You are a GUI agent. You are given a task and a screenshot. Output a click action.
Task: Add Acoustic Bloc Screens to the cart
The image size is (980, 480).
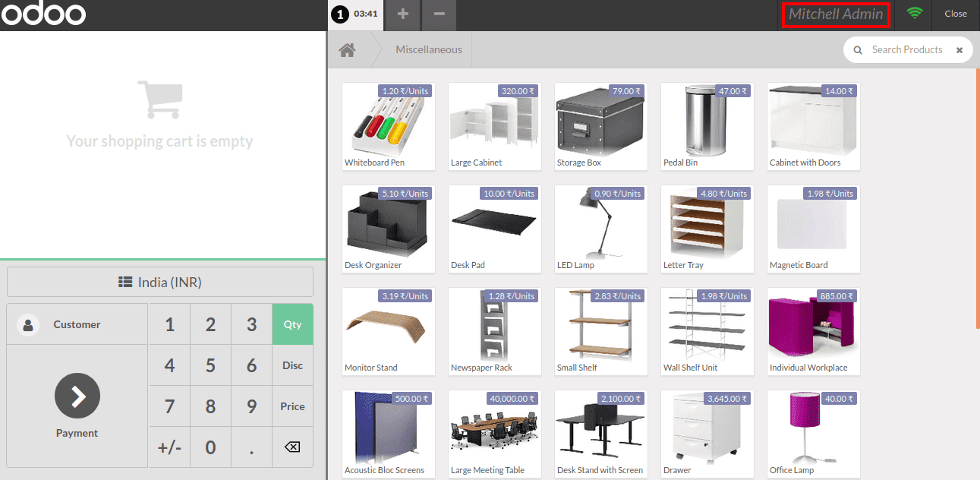pos(389,434)
